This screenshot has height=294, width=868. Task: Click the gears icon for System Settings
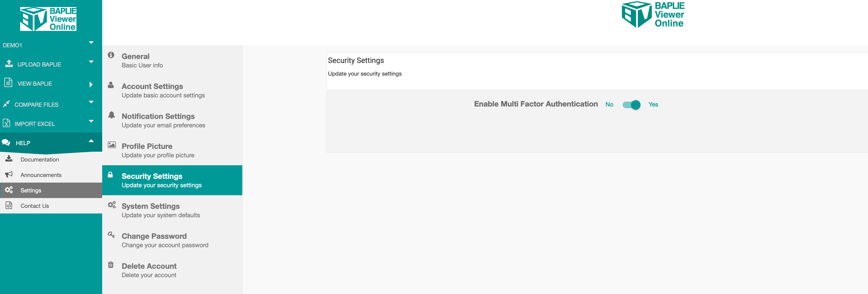point(112,205)
